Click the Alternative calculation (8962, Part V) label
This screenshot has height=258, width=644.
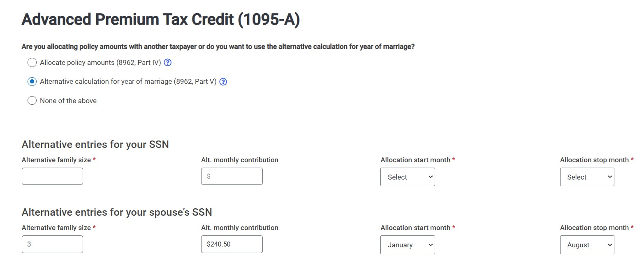tap(128, 82)
